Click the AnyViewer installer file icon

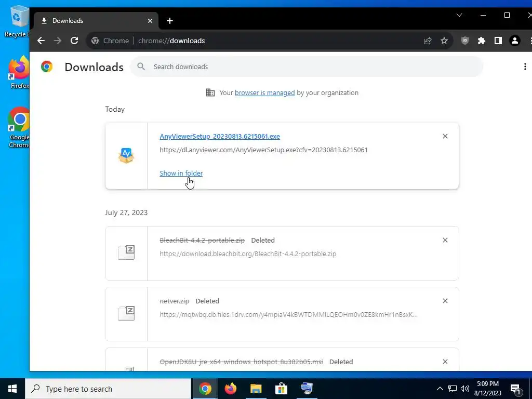tap(126, 156)
